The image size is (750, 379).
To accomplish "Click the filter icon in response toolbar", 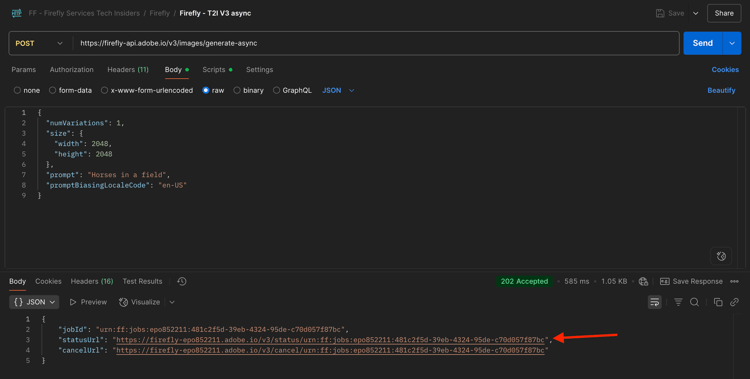I will (678, 302).
